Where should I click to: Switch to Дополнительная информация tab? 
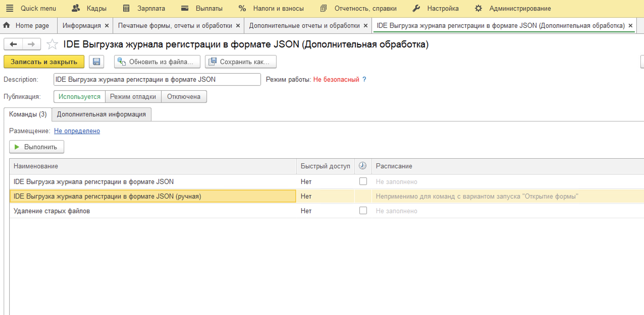click(101, 114)
